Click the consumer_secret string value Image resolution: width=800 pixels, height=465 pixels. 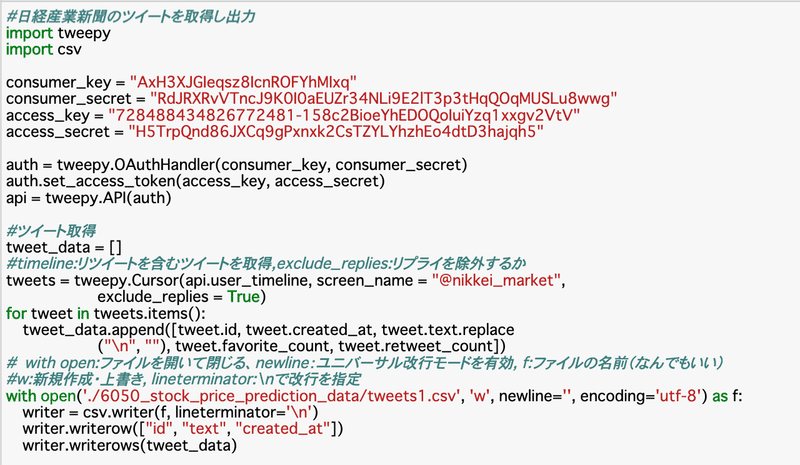384,99
